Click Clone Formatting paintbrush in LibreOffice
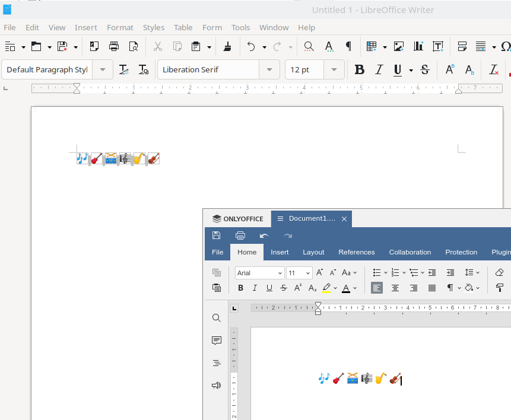This screenshot has width=511, height=420. [227, 47]
